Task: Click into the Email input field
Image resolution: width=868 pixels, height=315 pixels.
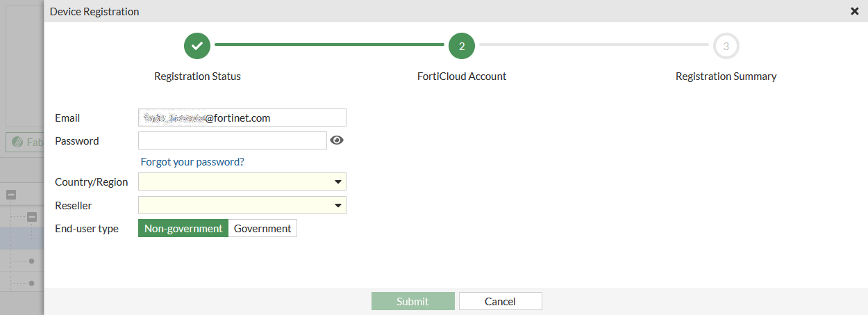Action: 242,118
